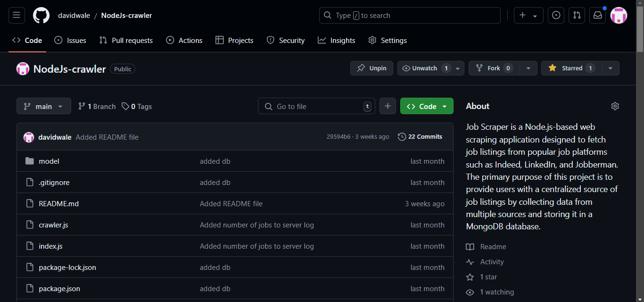
Task: Expand the green Code dropdown
Action: [427, 106]
